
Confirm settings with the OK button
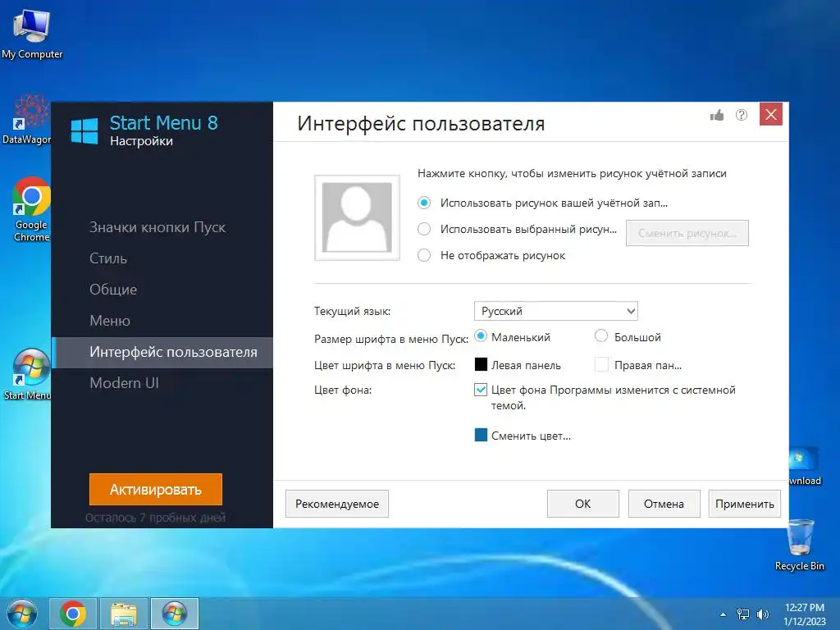pyautogui.click(x=583, y=504)
